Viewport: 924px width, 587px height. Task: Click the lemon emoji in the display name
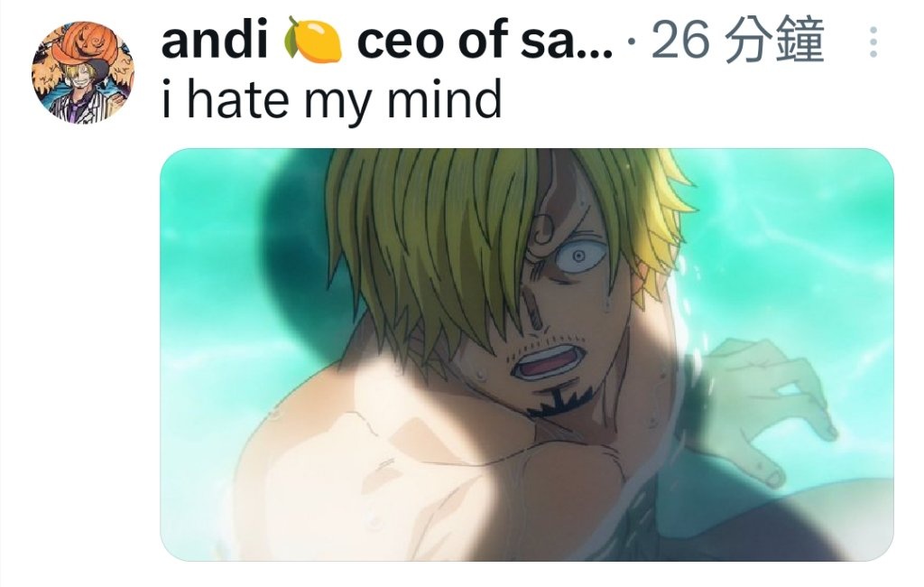pyautogui.click(x=312, y=40)
